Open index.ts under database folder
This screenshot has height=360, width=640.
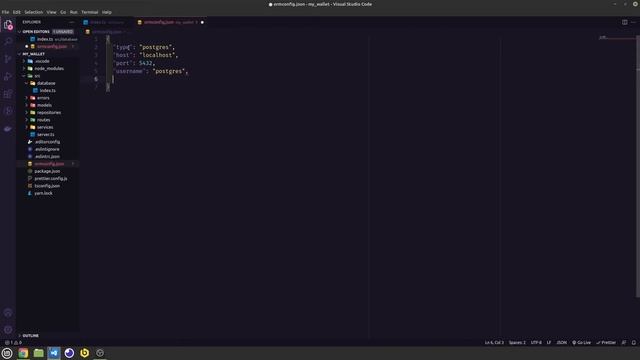point(47,91)
